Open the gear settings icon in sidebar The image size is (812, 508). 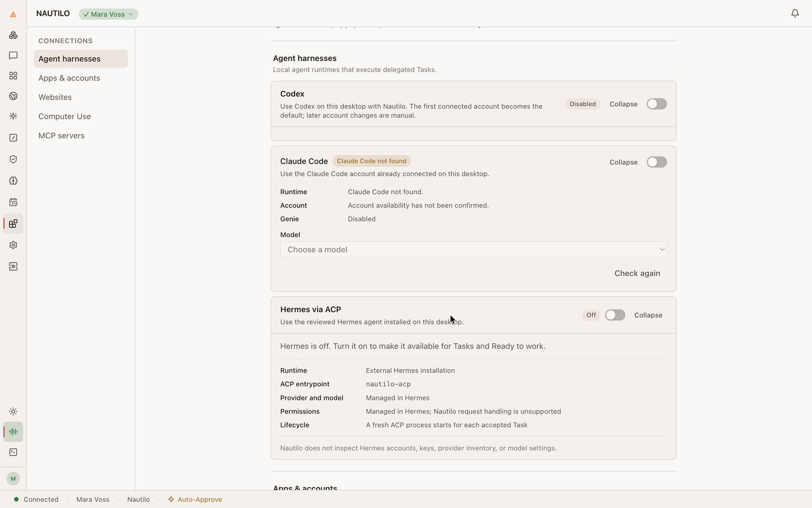[x=13, y=245]
